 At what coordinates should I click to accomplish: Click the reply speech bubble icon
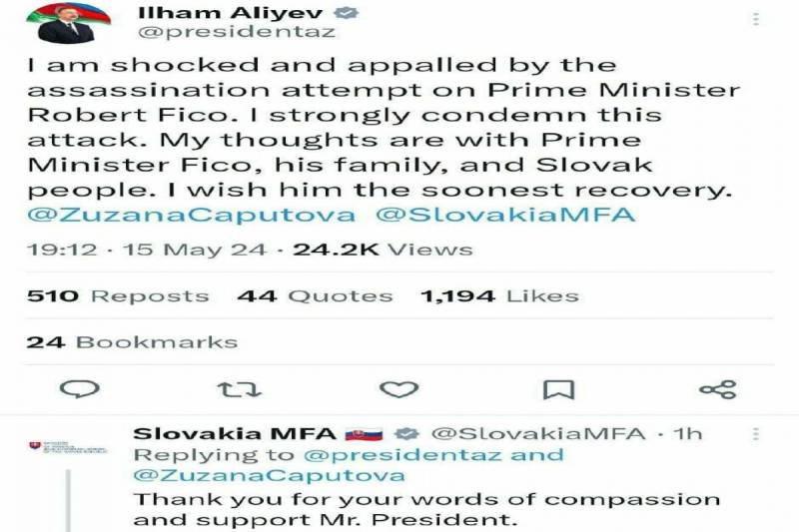[80, 388]
